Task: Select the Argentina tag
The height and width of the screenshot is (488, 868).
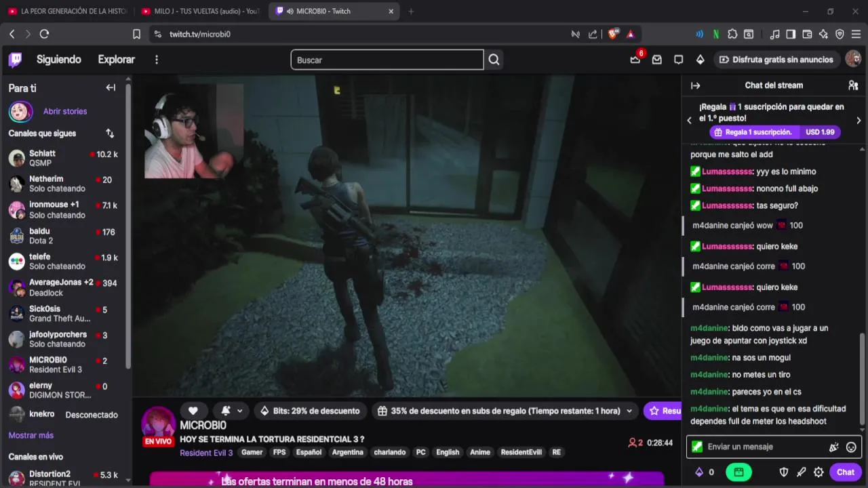Action: 348,452
